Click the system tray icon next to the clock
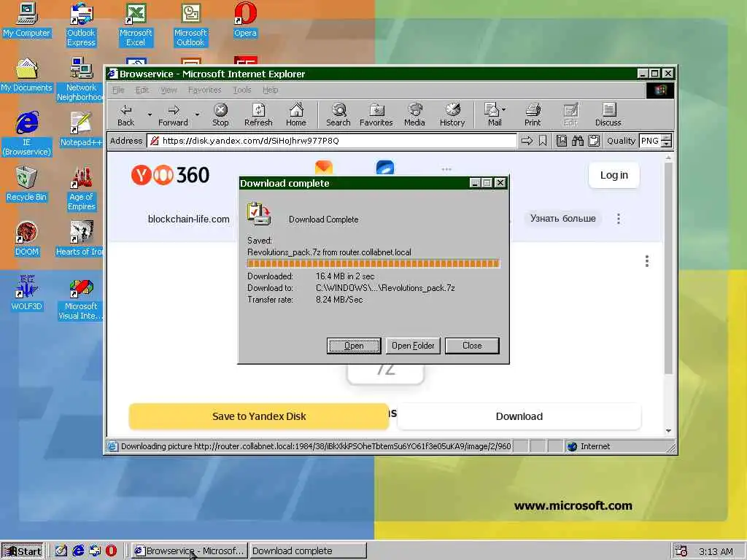747x560 pixels. coord(681,551)
